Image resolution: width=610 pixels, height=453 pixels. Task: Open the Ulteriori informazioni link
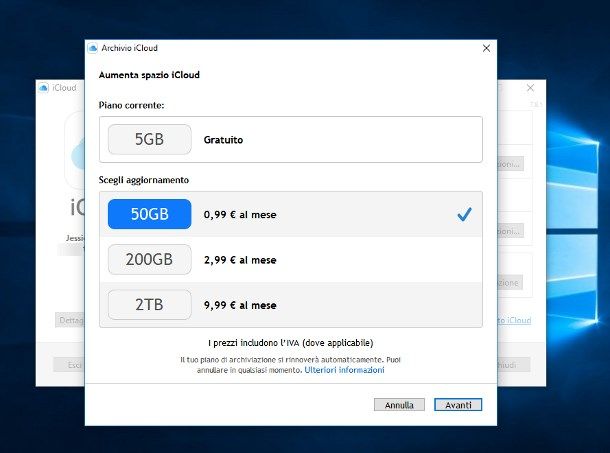click(x=344, y=370)
